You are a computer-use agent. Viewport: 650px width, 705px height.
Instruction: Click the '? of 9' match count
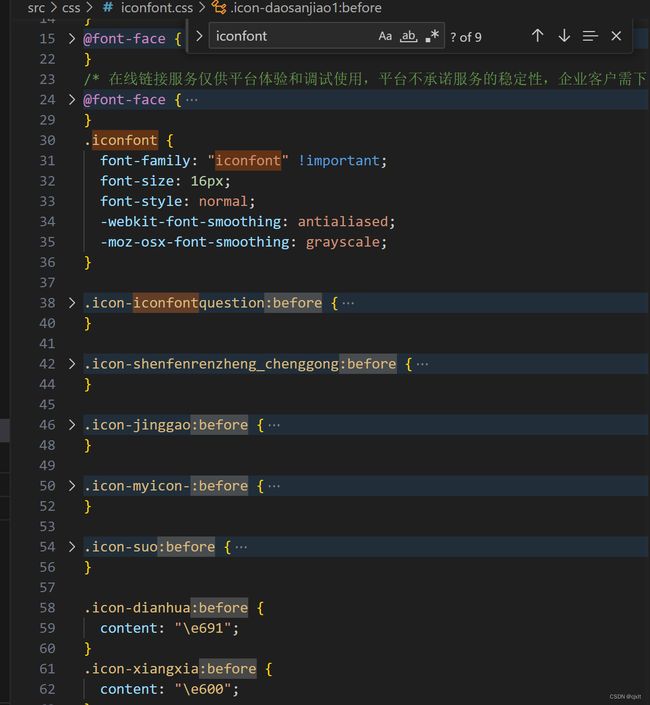[x=466, y=37]
